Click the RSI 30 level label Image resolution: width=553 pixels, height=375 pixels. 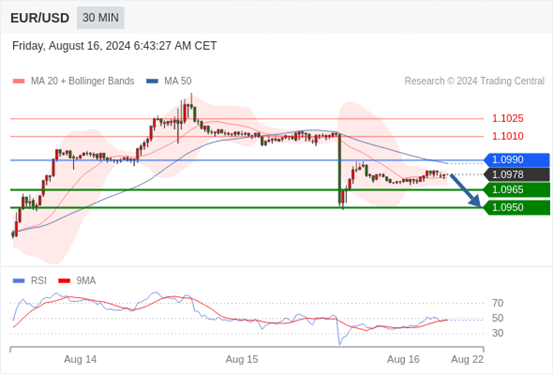click(x=498, y=333)
